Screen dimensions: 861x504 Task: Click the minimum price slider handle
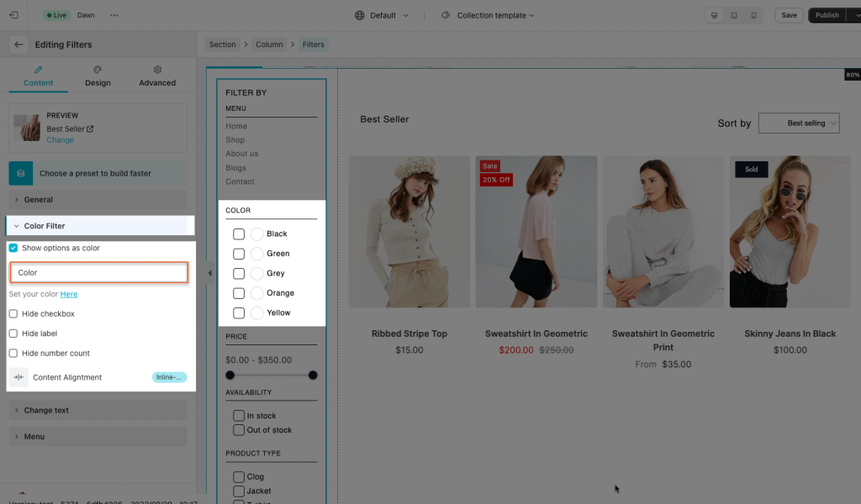[230, 375]
